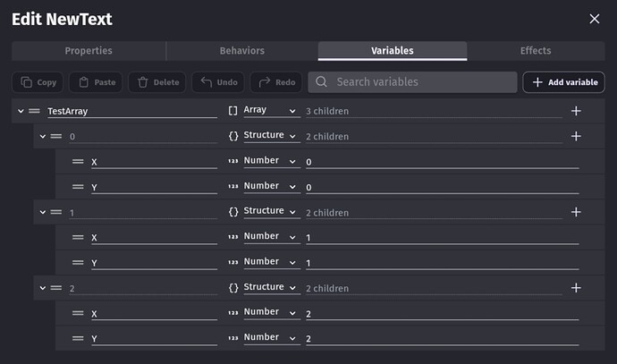Image resolution: width=617 pixels, height=364 pixels.
Task: Edit X value 0 in element 0
Action: click(443, 162)
